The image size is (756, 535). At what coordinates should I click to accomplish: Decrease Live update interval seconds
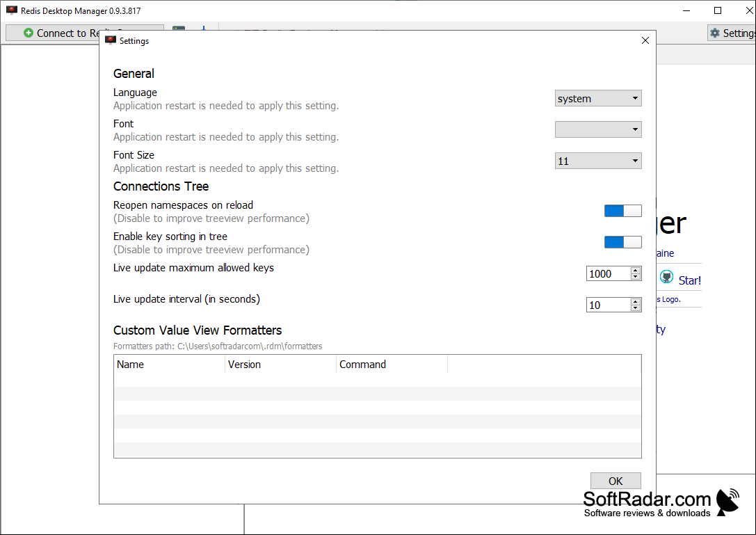(x=636, y=308)
